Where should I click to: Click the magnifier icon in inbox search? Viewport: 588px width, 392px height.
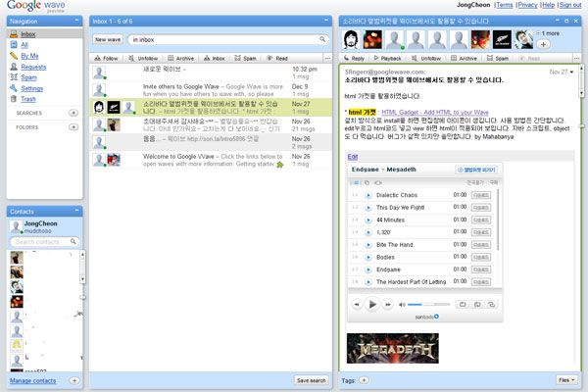tap(322, 39)
